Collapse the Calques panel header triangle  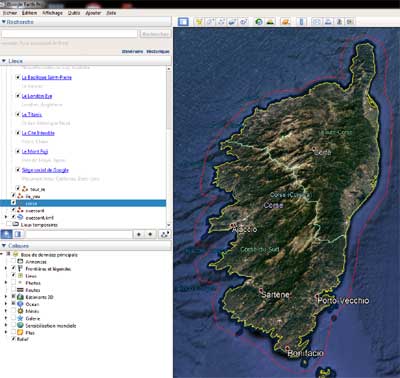coord(4,246)
